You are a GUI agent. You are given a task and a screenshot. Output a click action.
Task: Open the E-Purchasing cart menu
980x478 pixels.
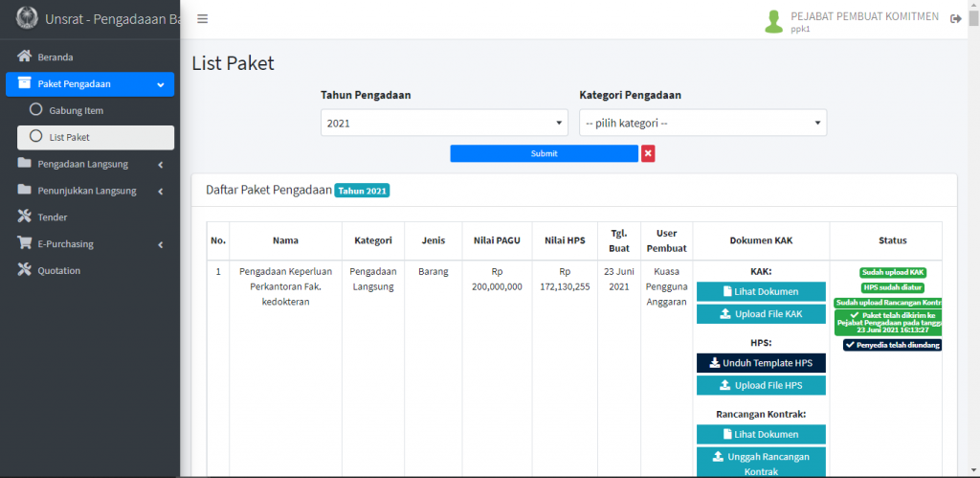click(65, 244)
